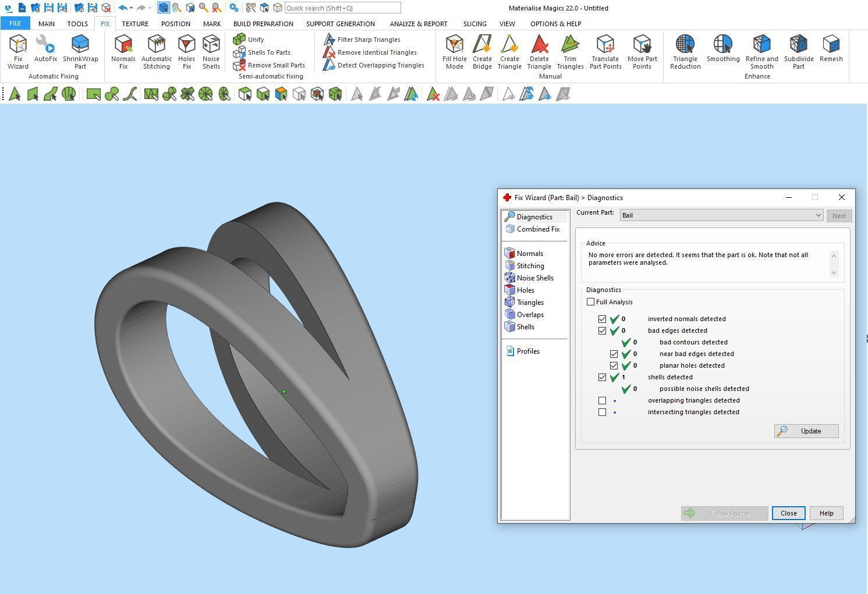Apply Filter Sharp Triangles
The width and height of the screenshot is (868, 594).
[362, 40]
